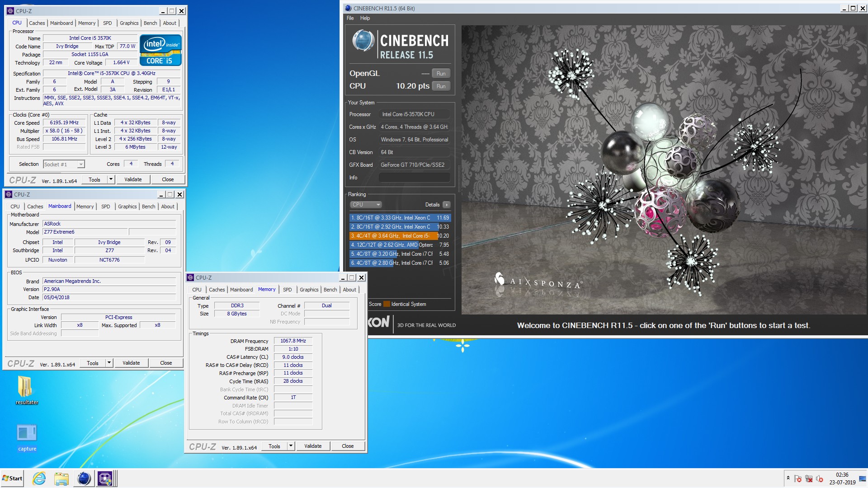
Task: Click Cinebench R11.5 title bar icon
Action: (348, 8)
